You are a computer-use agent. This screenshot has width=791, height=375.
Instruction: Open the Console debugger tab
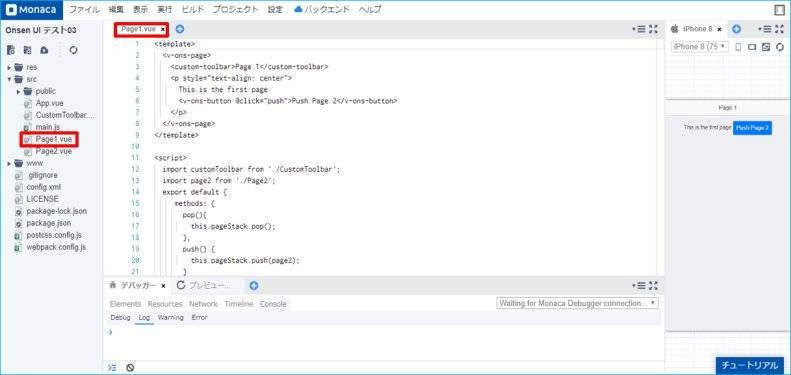click(273, 304)
